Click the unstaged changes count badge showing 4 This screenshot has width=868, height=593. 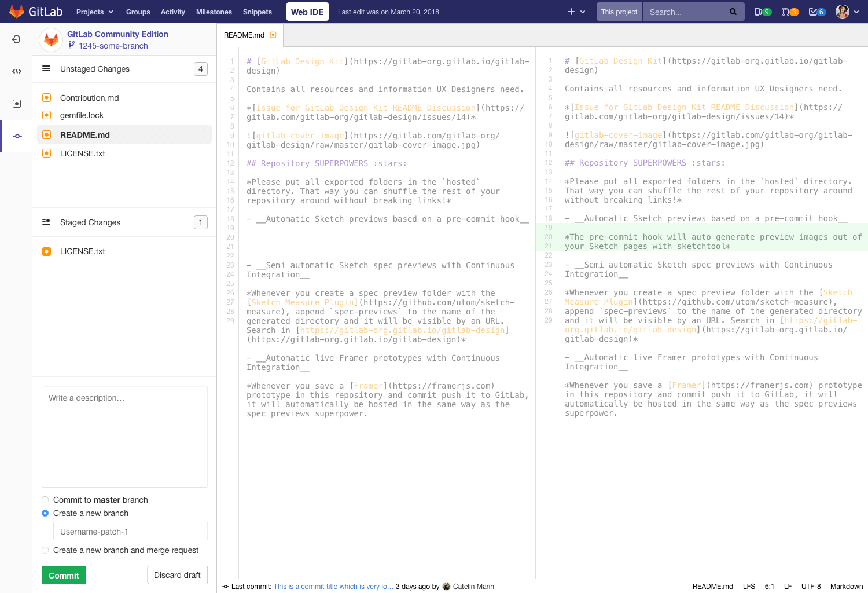200,68
